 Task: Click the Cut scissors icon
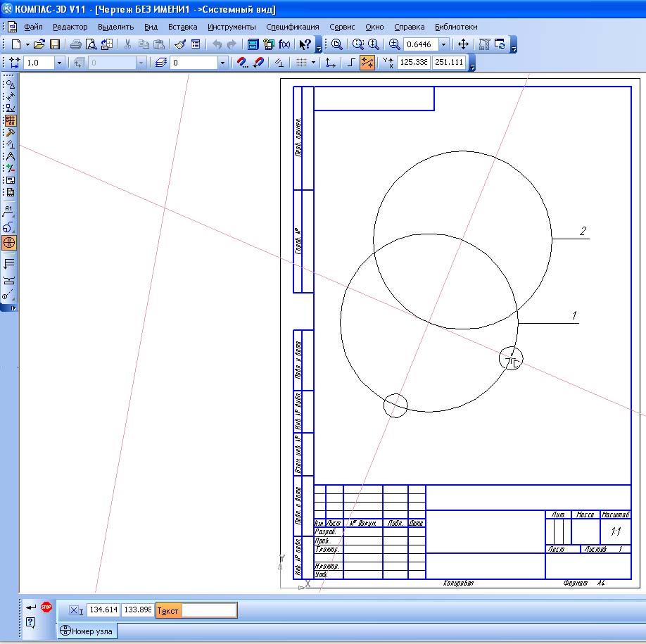point(127,44)
